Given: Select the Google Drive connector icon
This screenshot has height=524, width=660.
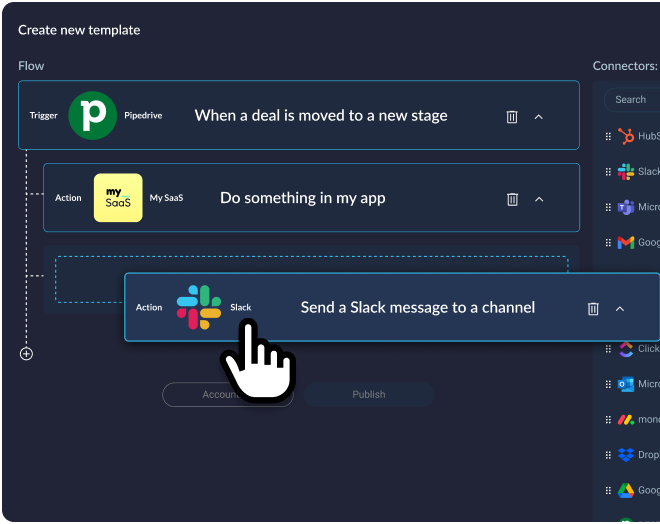Looking at the screenshot, I should point(626,490).
